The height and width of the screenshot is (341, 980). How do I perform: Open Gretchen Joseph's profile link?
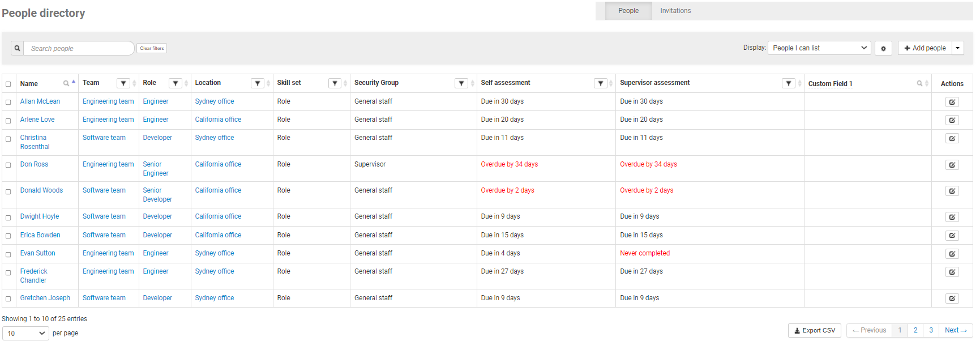45,298
